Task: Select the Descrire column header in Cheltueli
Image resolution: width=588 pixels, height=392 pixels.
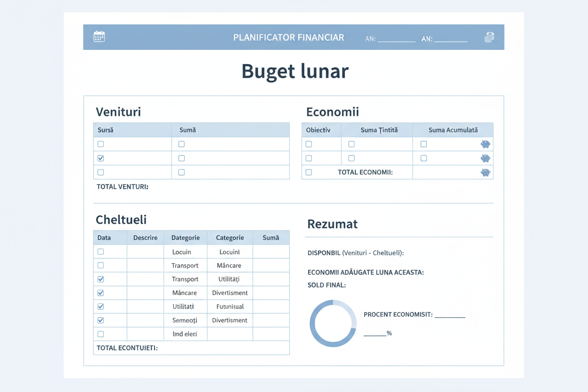Action: (x=145, y=238)
